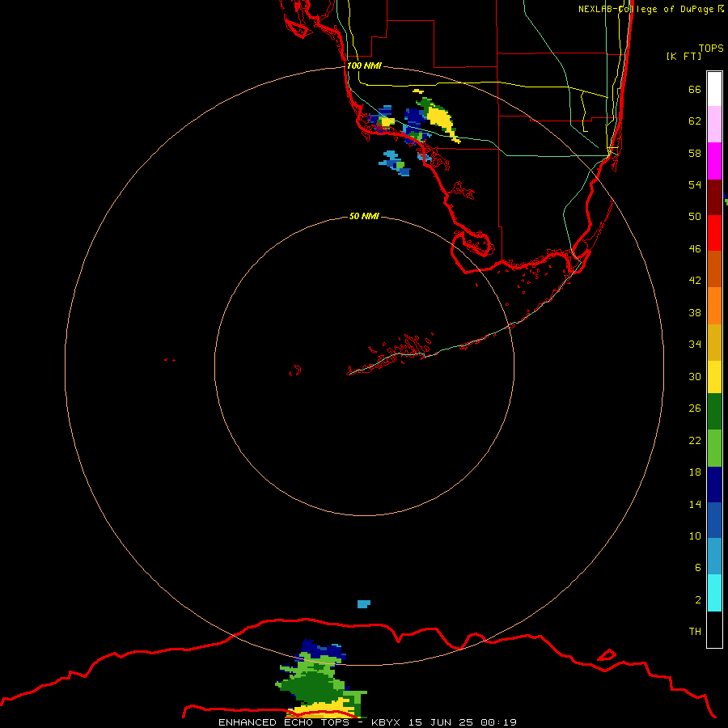Click the legend value 30
Screen dimensions: 728x728
pos(695,376)
